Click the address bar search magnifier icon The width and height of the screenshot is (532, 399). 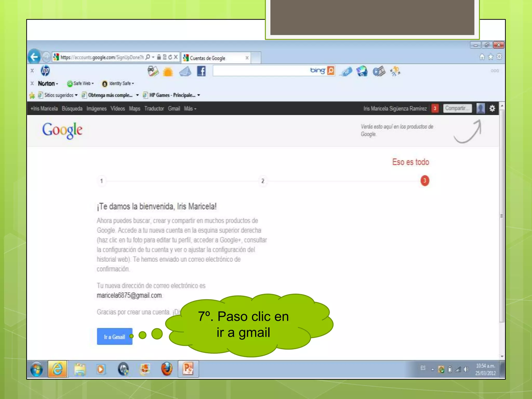[148, 57]
